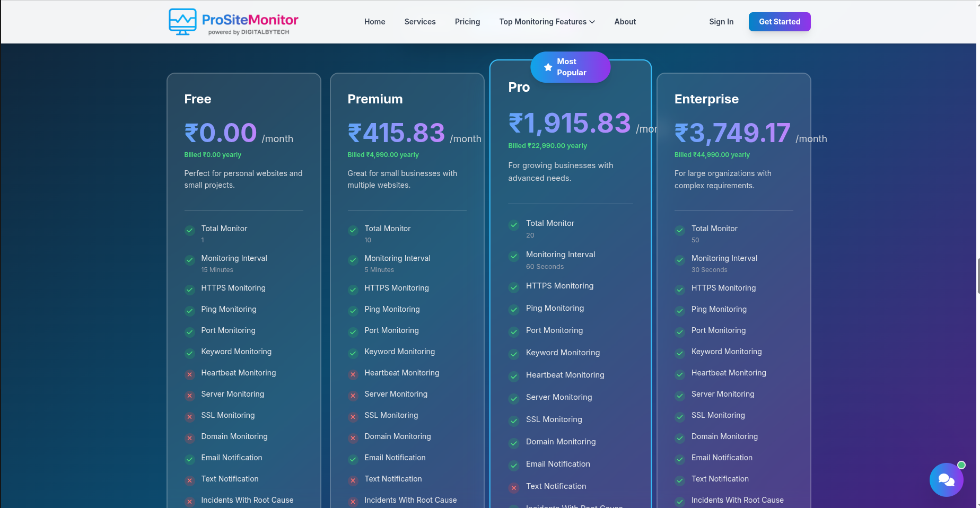The width and height of the screenshot is (980, 508).
Task: Click the green check beside HTTPS Monitoring in Free
Action: pyautogui.click(x=189, y=290)
